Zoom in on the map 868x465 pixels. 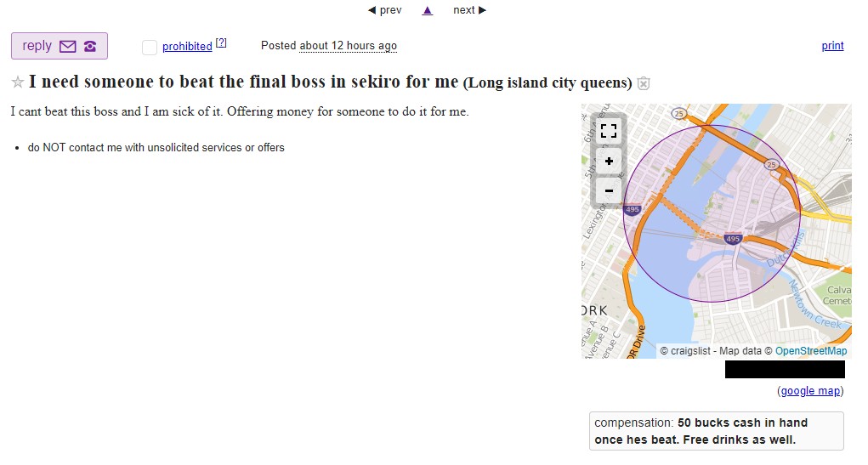tap(609, 161)
